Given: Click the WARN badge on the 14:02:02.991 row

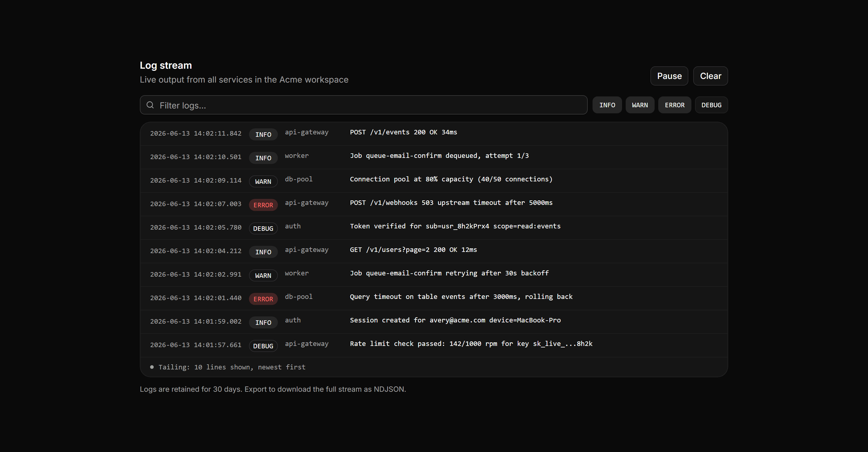Looking at the screenshot, I should 263,275.
